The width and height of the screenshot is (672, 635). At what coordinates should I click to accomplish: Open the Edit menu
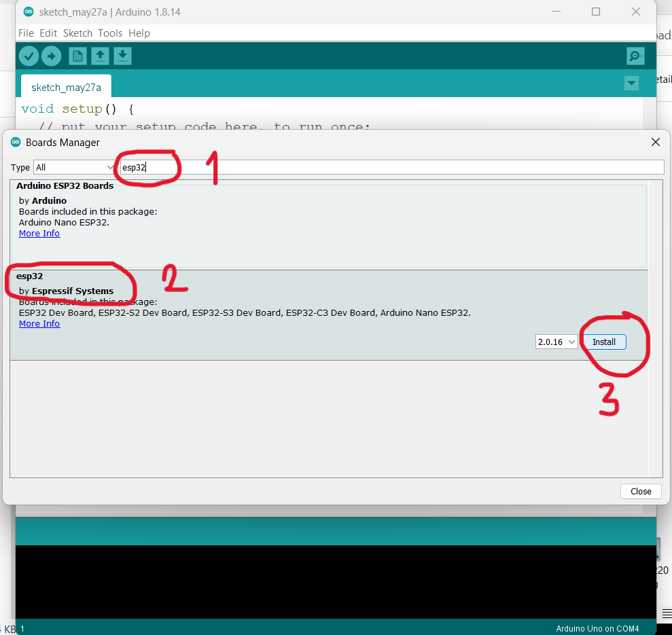(x=48, y=33)
